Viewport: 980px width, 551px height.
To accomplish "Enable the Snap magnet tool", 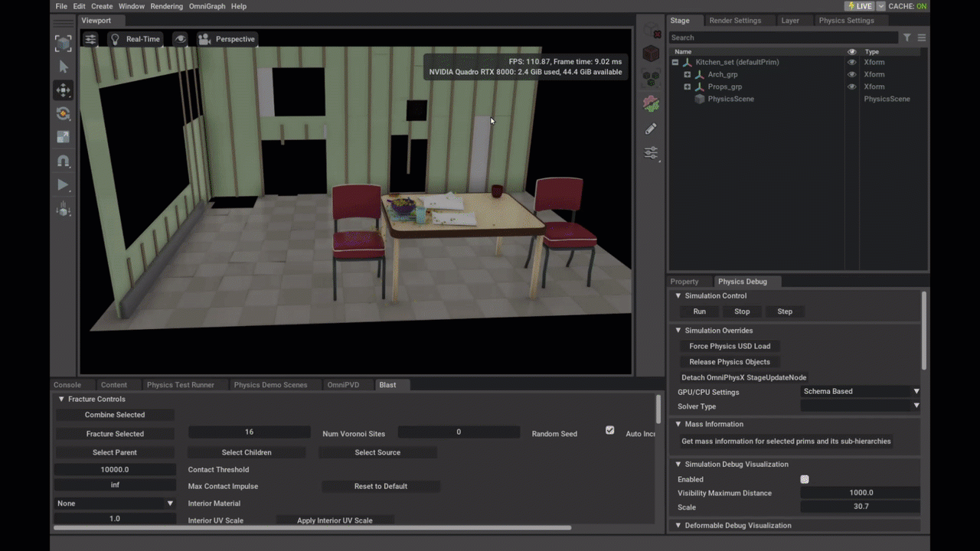I will tap(64, 161).
